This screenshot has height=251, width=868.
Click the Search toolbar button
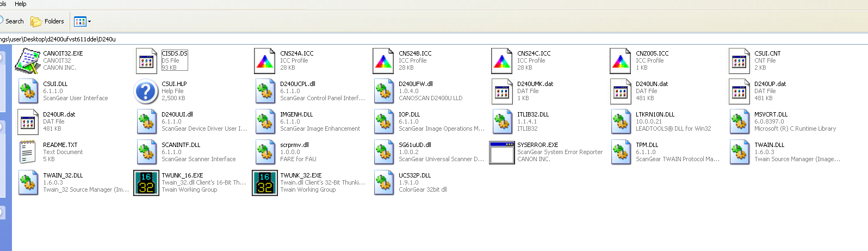click(x=12, y=21)
